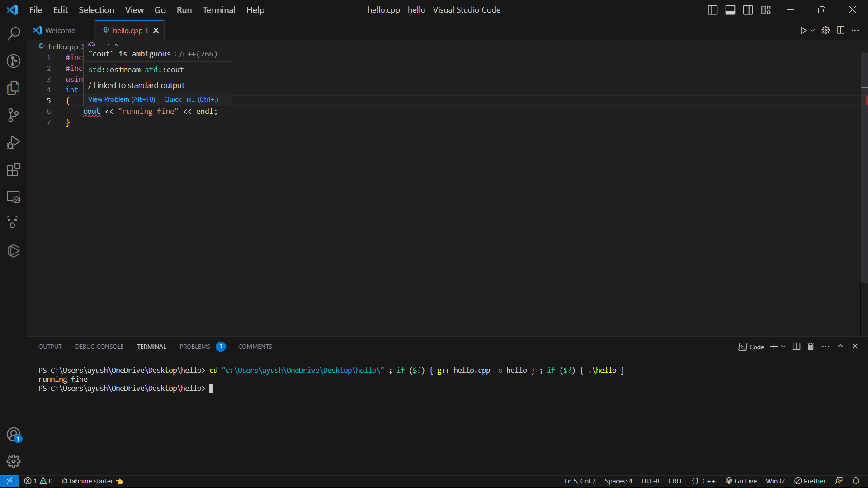The height and width of the screenshot is (488, 868).
Task: Open terminal more actions ellipsis menu
Action: [x=826, y=346]
